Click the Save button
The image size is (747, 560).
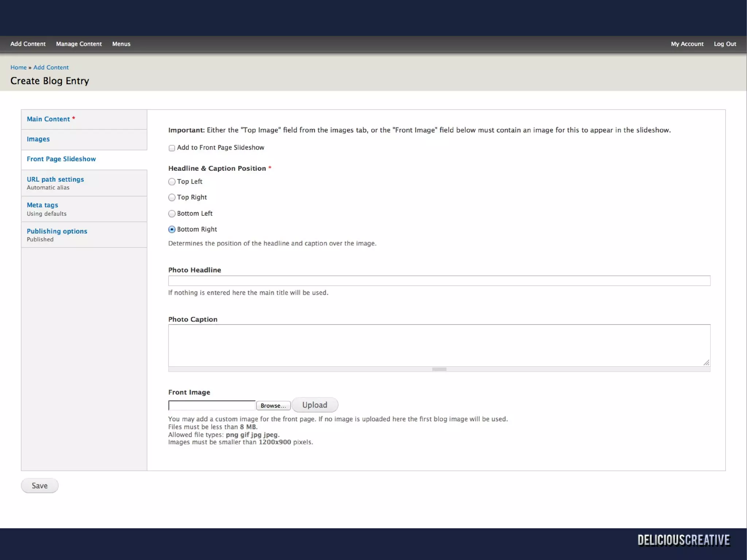[x=39, y=486]
